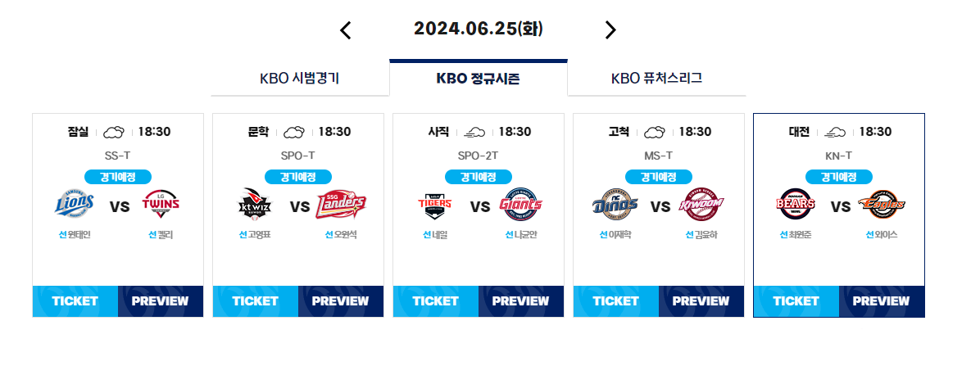Click the Lotte Giants logo
980x366 pixels.
521,204
